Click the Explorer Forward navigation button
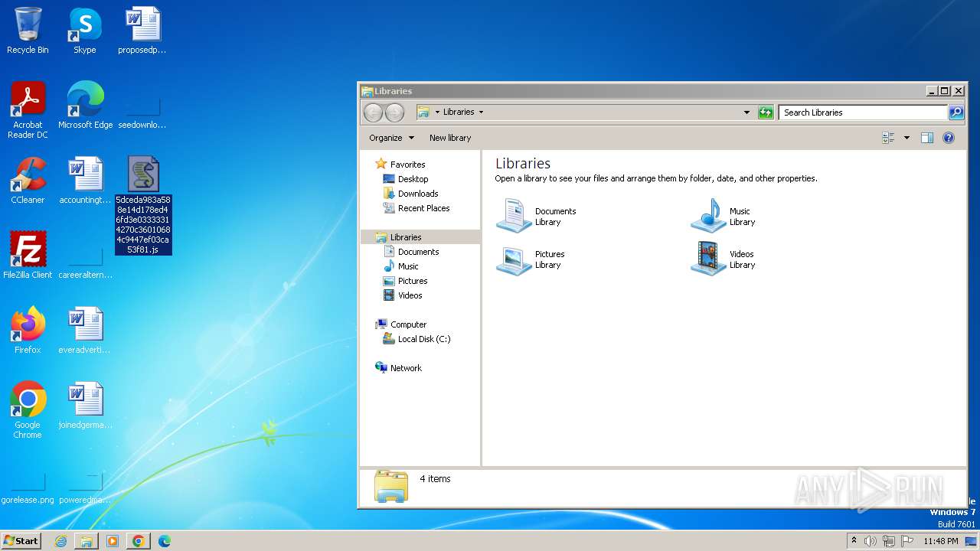The image size is (980, 551). [394, 112]
